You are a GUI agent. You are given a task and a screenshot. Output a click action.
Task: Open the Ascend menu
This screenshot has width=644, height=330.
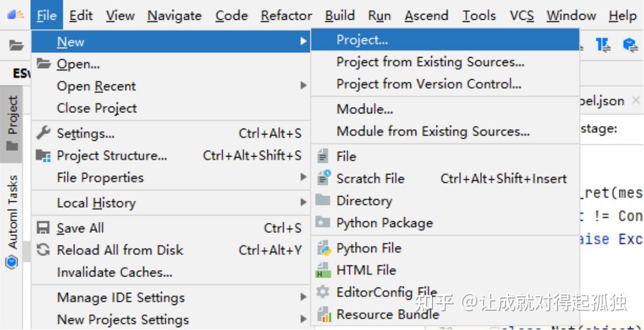pyautogui.click(x=426, y=16)
